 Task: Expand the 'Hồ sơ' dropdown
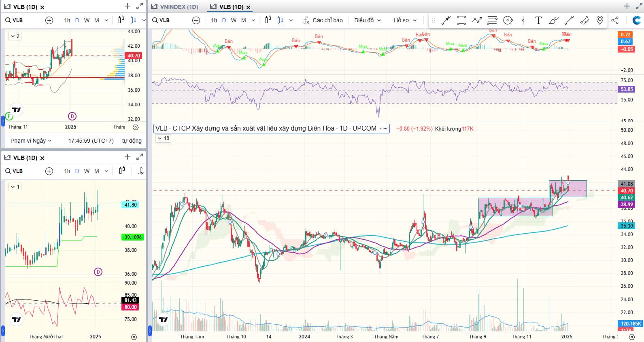[x=405, y=20]
